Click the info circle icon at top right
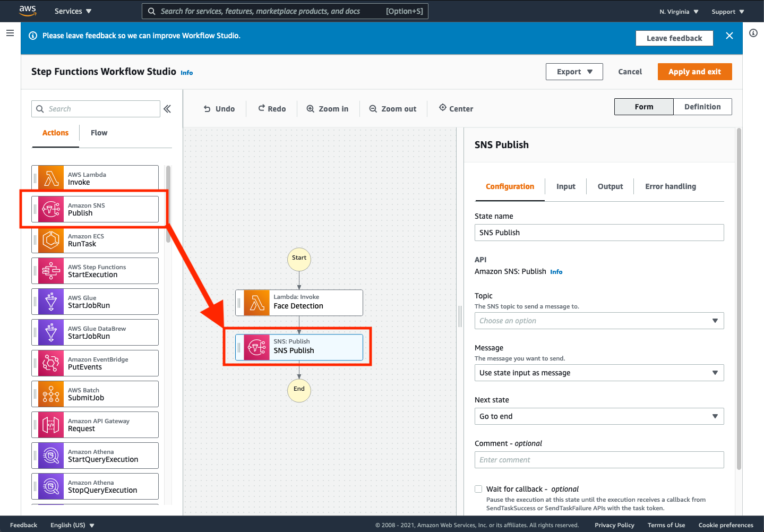 coord(753,33)
